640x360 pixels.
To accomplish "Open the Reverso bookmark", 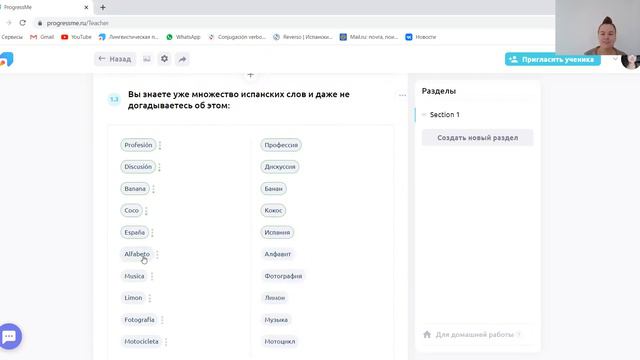I will tap(302, 37).
